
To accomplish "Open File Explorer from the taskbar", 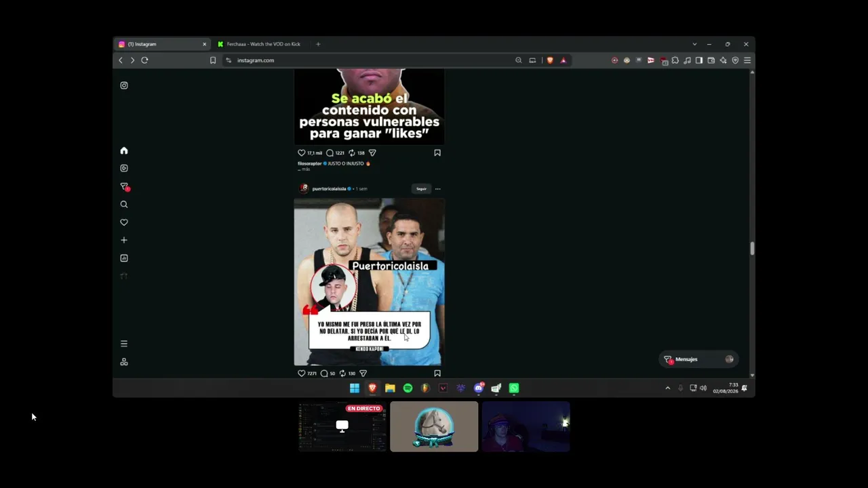I will pos(390,388).
